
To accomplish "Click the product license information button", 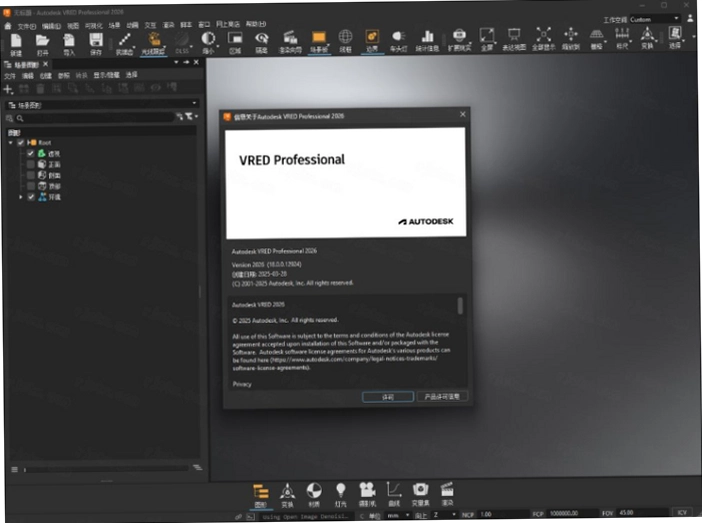I will coord(442,396).
